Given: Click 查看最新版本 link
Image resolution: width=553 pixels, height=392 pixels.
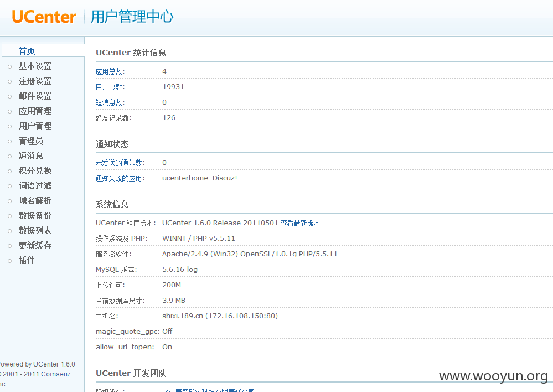Looking at the screenshot, I should pos(300,223).
